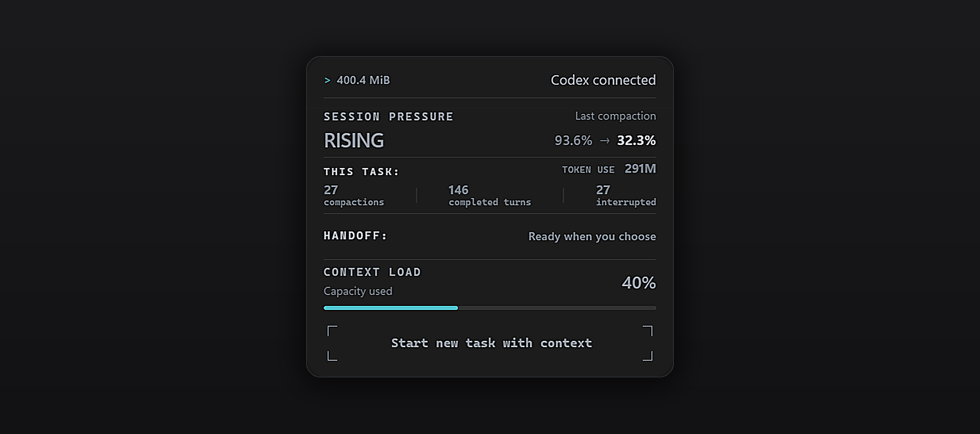Click the context load progress bar
This screenshot has height=434, width=980.
pos(490,308)
